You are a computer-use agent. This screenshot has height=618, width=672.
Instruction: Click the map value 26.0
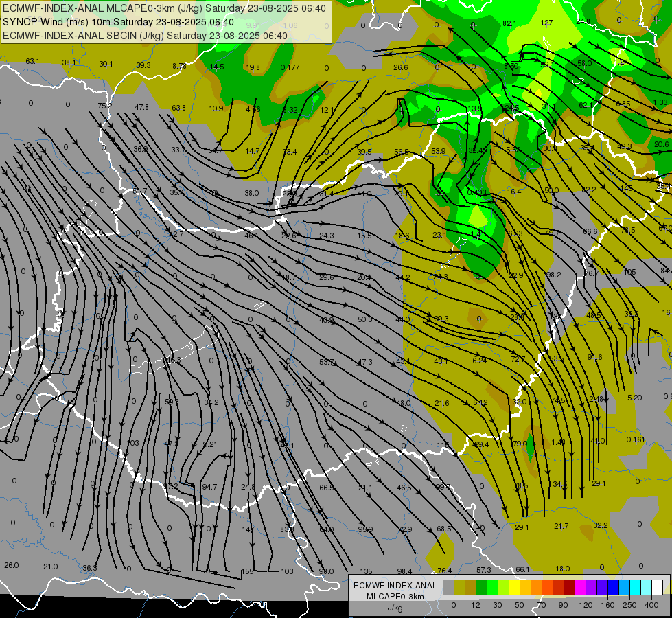click(x=11, y=565)
